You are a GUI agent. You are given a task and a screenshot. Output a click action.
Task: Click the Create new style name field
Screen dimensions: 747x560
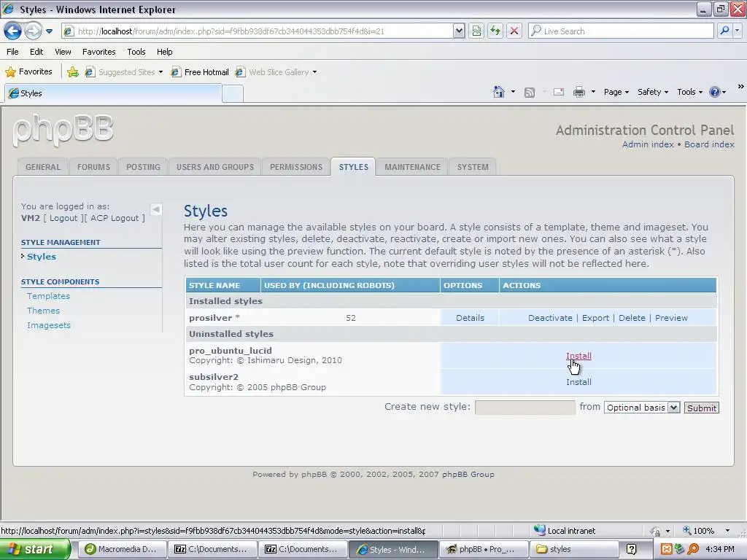525,407
